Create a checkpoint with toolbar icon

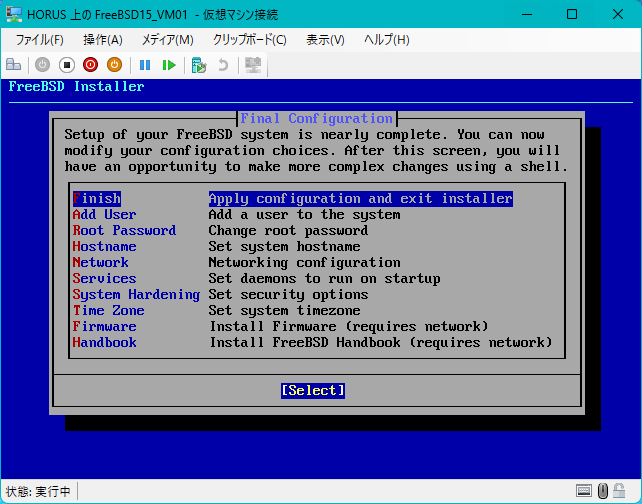click(x=199, y=65)
